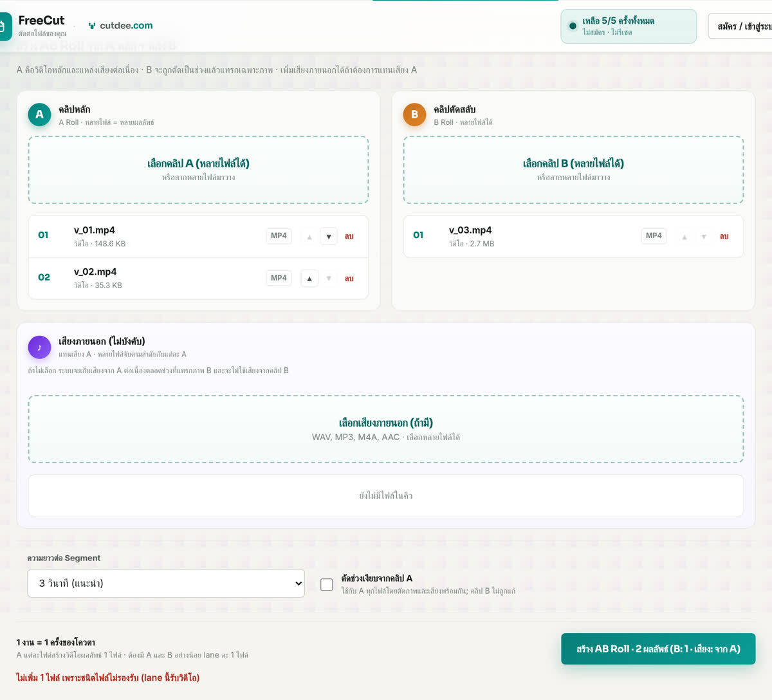Click the move-down arrow for v_03.mp4
The height and width of the screenshot is (700, 772).
pos(704,236)
